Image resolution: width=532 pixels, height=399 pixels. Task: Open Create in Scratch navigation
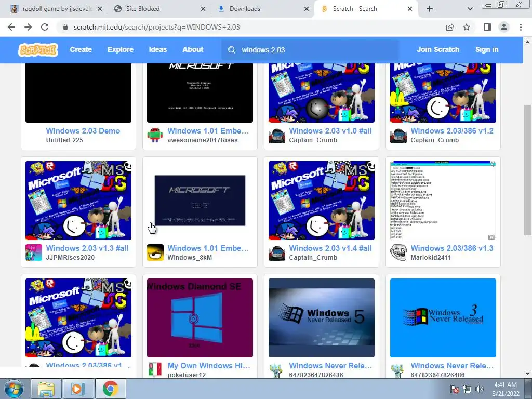(x=81, y=49)
